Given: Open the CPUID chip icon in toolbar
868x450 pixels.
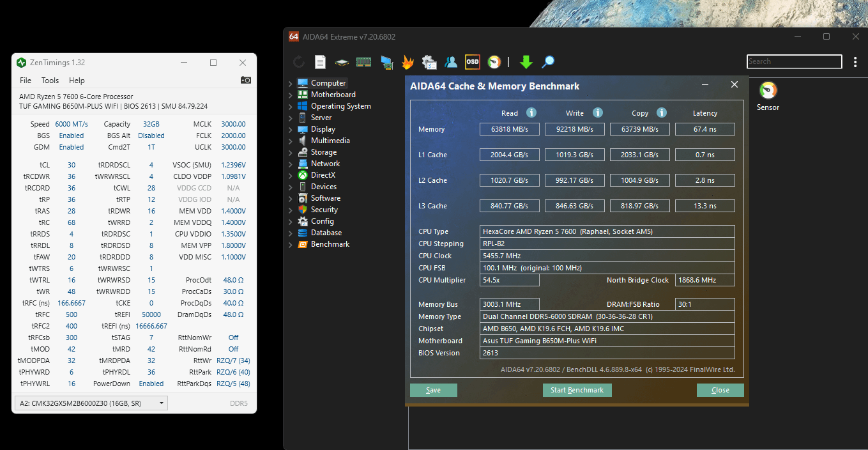Looking at the screenshot, I should (342, 62).
